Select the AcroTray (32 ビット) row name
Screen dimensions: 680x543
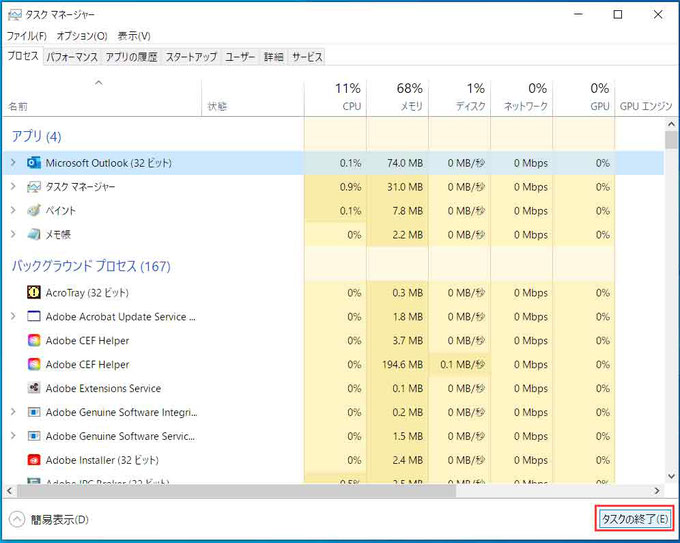(x=87, y=293)
